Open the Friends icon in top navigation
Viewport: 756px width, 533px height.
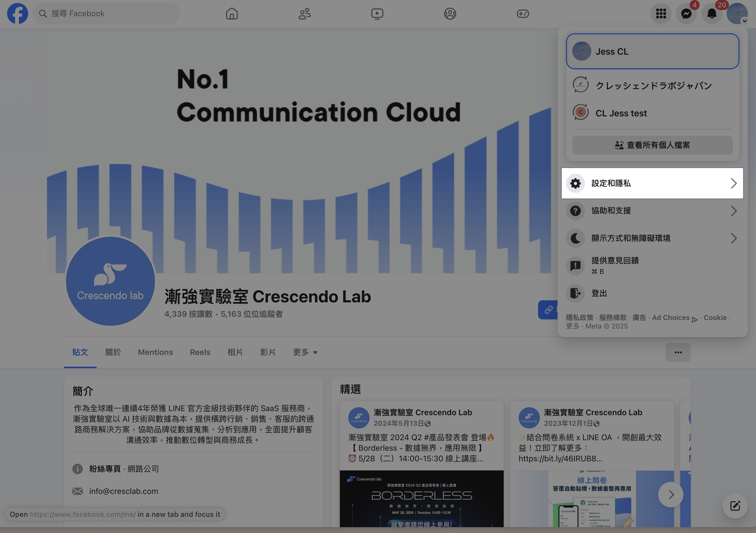[x=305, y=14]
